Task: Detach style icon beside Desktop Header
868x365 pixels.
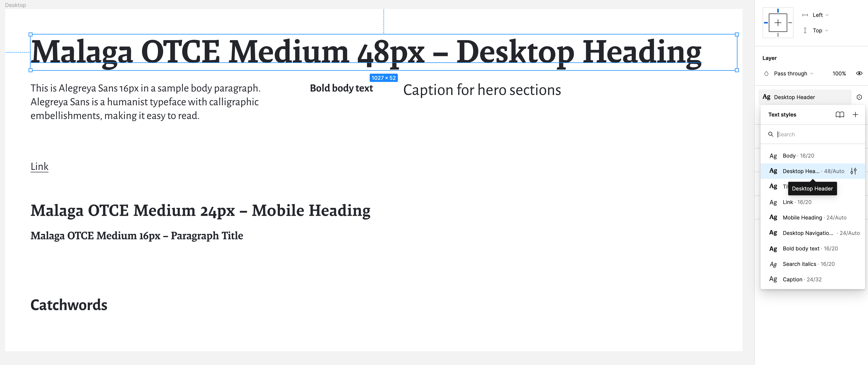Action: (859, 97)
